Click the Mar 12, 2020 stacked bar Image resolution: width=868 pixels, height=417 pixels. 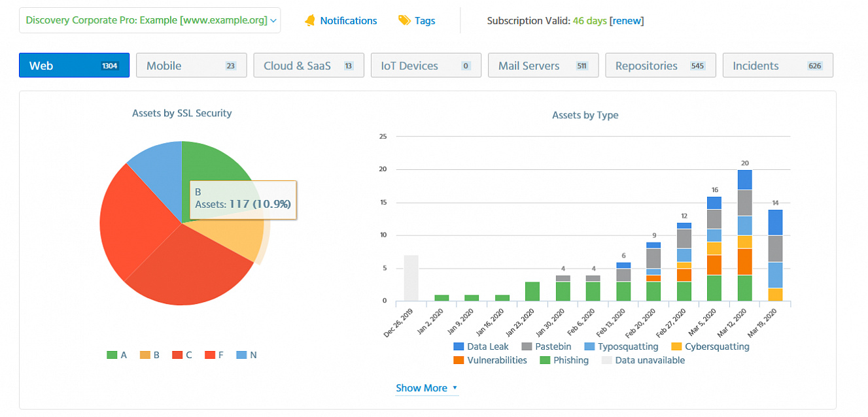click(x=744, y=235)
